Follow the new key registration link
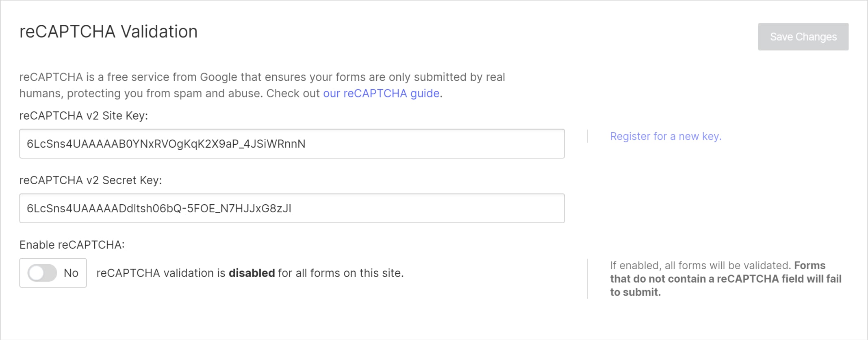Image resolution: width=868 pixels, height=340 pixels. [x=666, y=136]
